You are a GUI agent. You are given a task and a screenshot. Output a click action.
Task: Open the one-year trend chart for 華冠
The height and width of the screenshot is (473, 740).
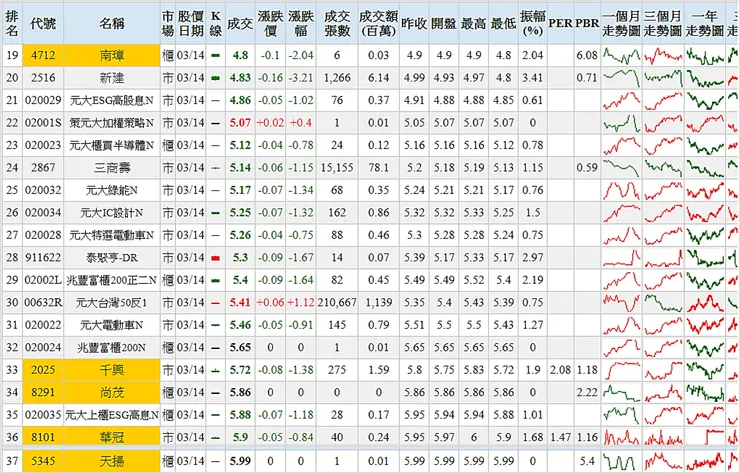click(705, 438)
